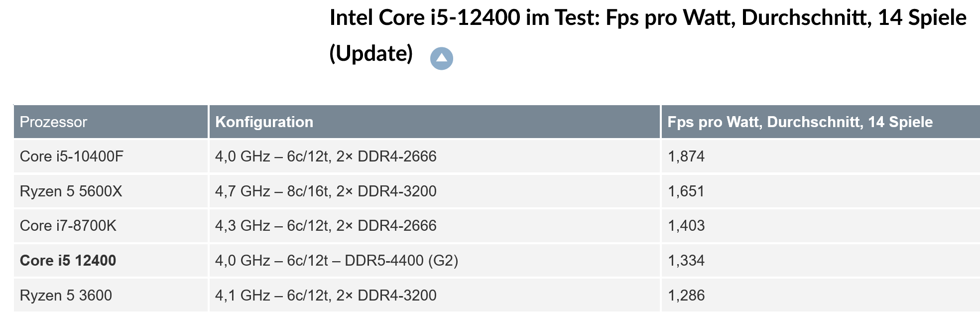
Task: Click the DDR5-4400 (G2) configuration cell
Action: [435, 261]
